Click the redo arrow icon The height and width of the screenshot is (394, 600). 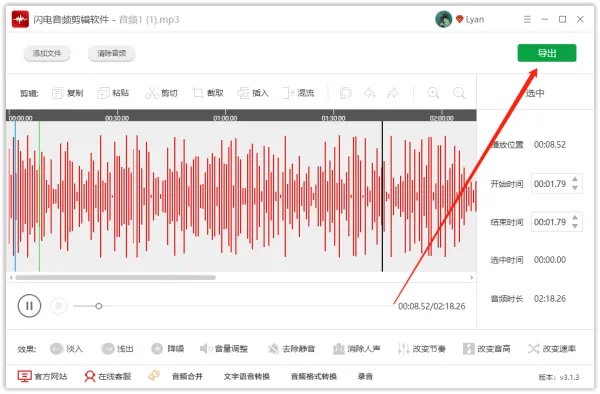pos(393,93)
